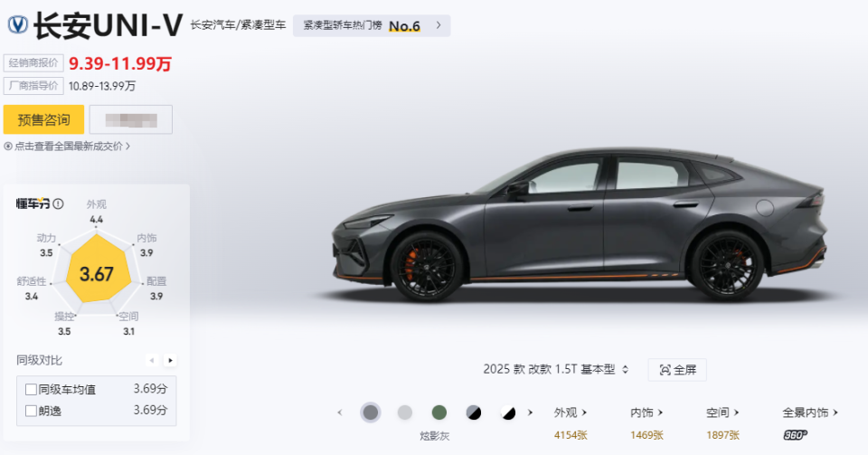Click the 3.67 overall score in radar chart

tap(97, 274)
